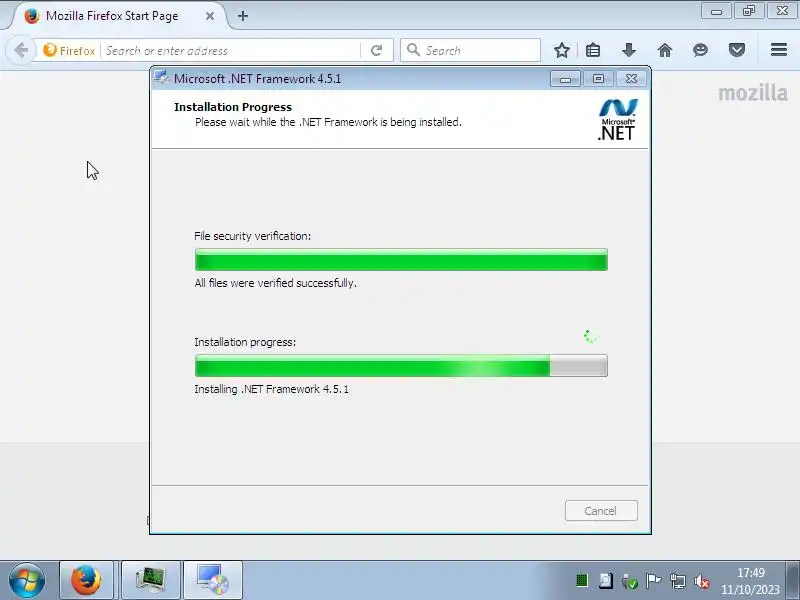This screenshot has width=800, height=600.
Task: Open the Hello chat smiley icon
Action: 701,50
